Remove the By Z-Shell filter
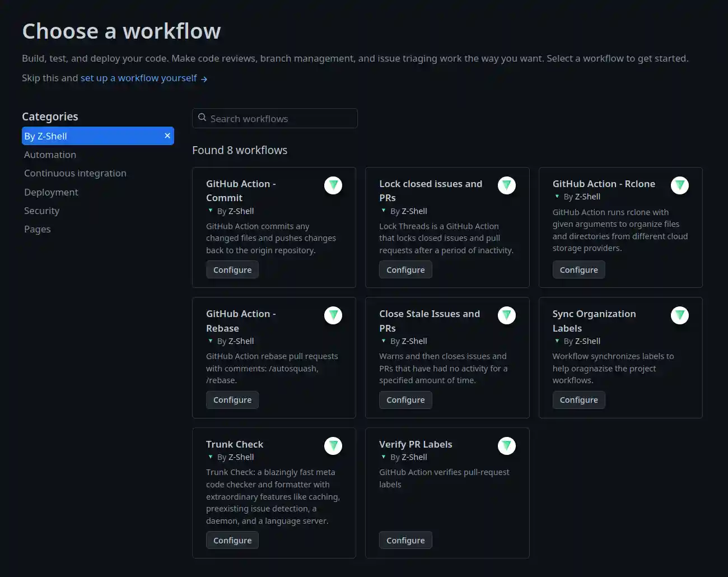The width and height of the screenshot is (728, 577). 167,136
